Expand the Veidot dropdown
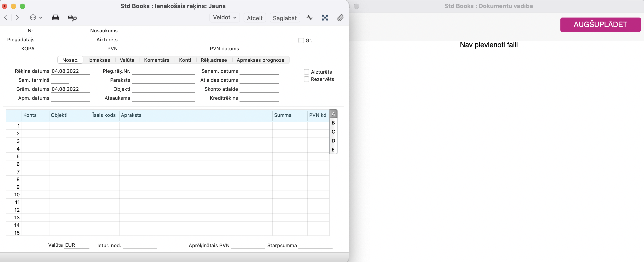The width and height of the screenshot is (644, 262). click(224, 18)
